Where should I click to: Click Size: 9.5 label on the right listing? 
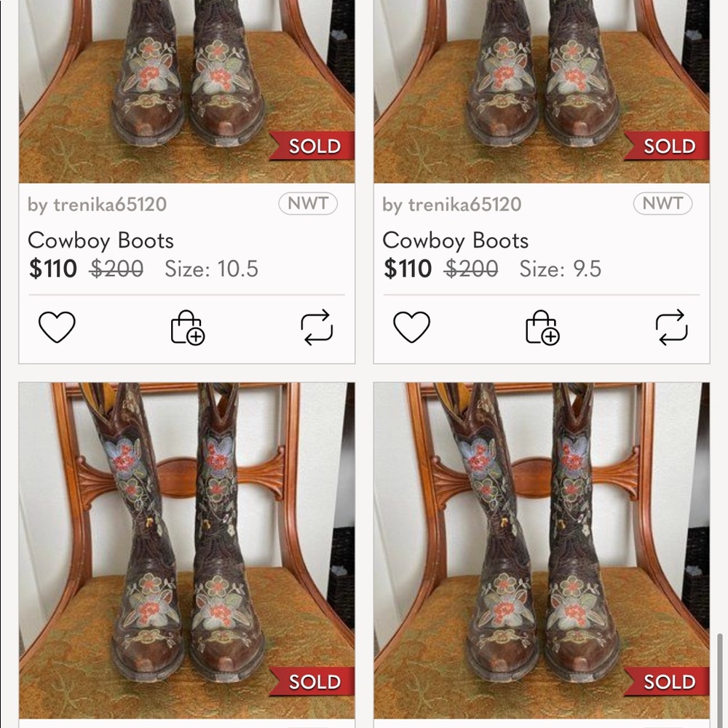click(559, 269)
